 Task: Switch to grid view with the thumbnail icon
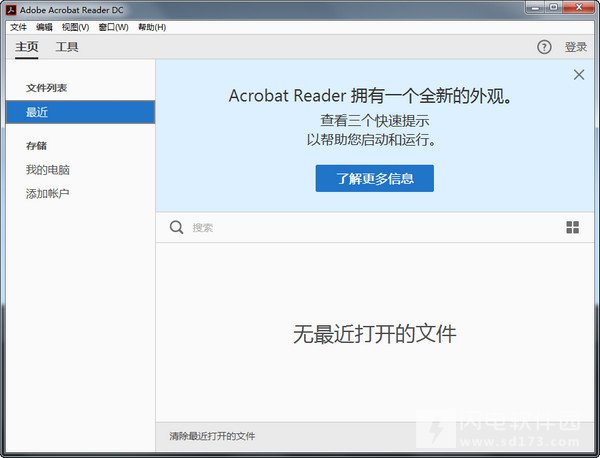tap(572, 227)
